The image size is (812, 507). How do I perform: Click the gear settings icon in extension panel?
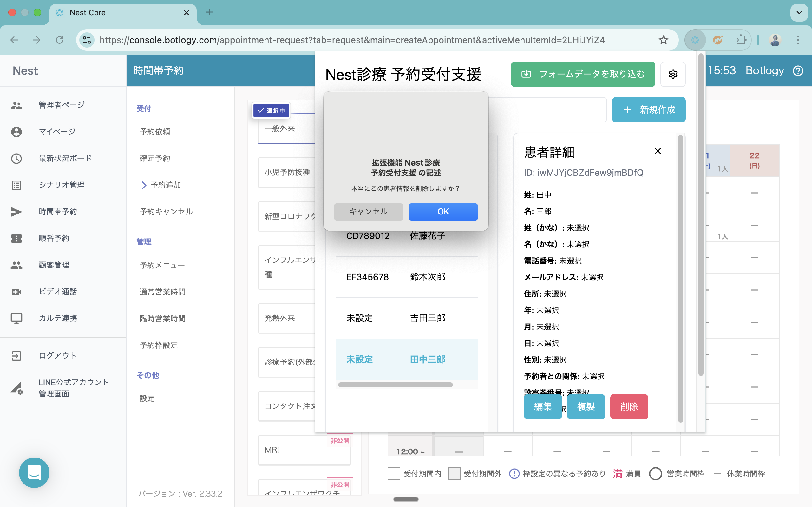[x=672, y=74]
